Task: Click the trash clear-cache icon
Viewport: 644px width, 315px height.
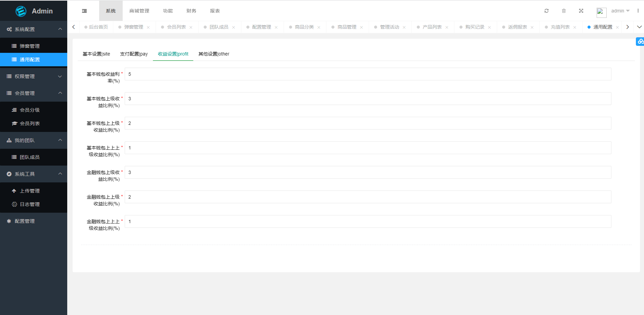Action: click(x=564, y=11)
